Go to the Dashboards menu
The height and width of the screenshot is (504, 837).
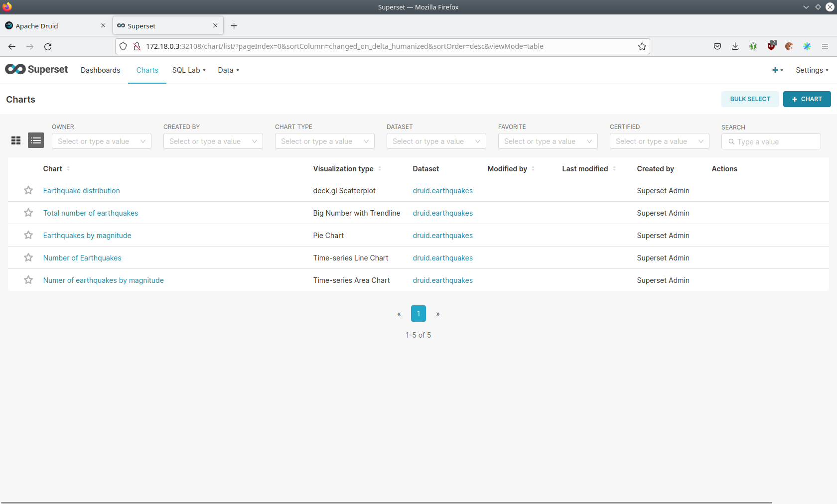(x=100, y=70)
